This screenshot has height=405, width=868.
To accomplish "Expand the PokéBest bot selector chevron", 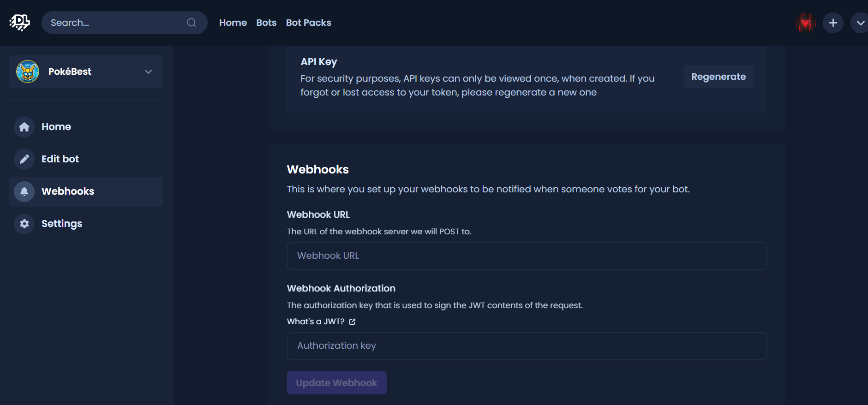I will [x=148, y=71].
